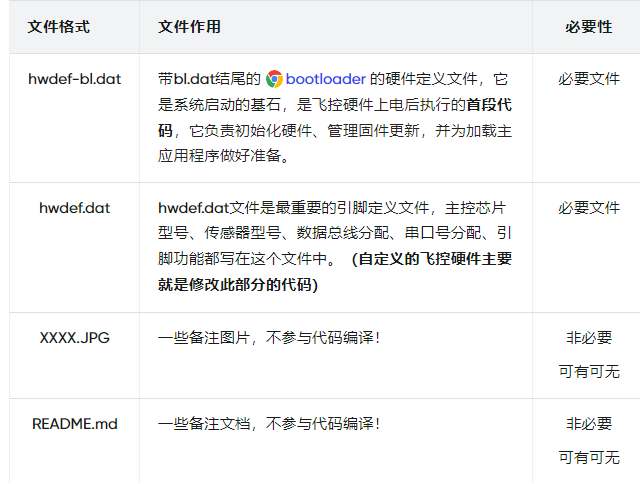Open the blue bootloader hyperlink

(326, 79)
